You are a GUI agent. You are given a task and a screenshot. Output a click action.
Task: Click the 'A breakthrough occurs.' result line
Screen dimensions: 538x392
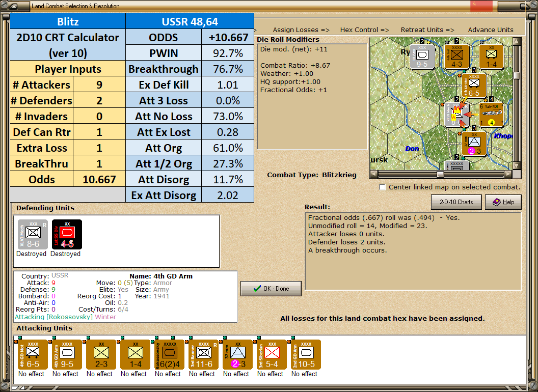[x=347, y=250]
